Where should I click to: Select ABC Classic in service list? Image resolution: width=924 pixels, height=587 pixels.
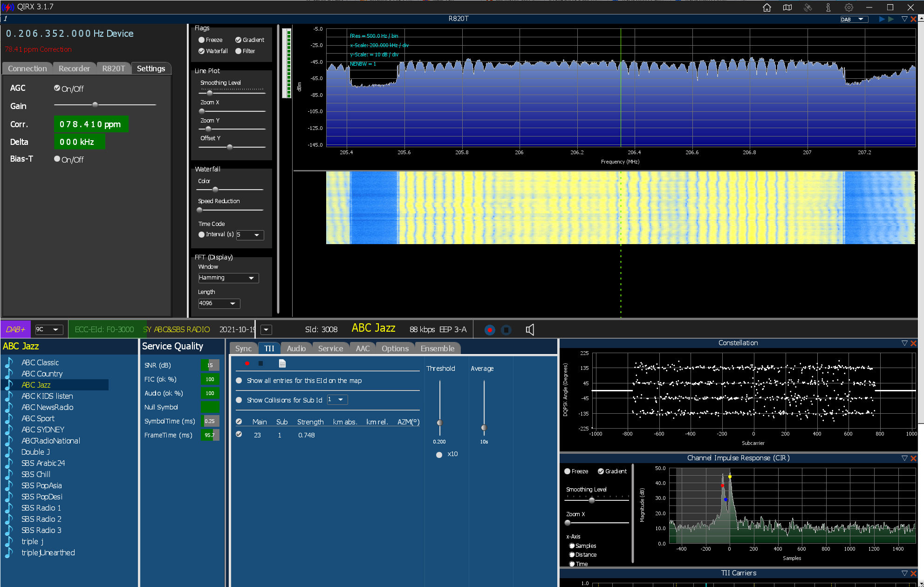(x=40, y=362)
